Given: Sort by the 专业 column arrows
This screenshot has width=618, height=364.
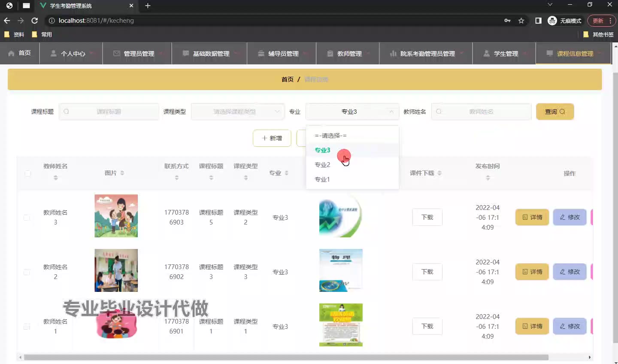Looking at the screenshot, I should point(286,173).
